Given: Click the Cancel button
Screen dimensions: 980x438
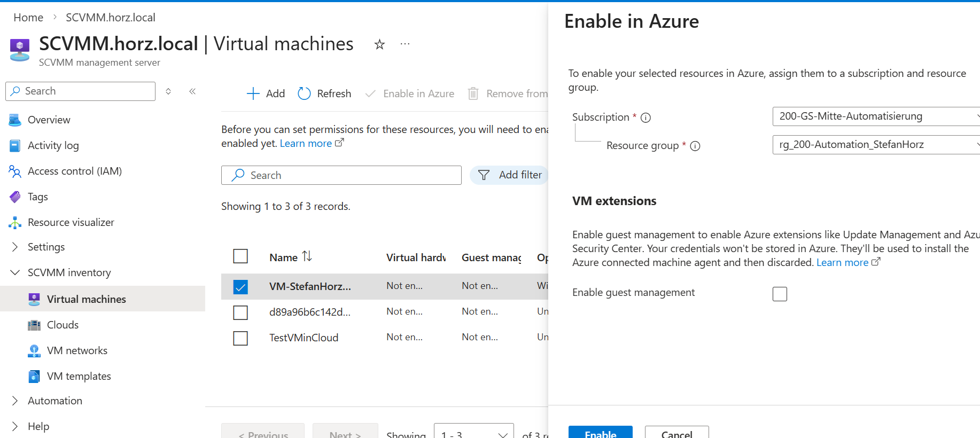Looking at the screenshot, I should click(677, 432).
